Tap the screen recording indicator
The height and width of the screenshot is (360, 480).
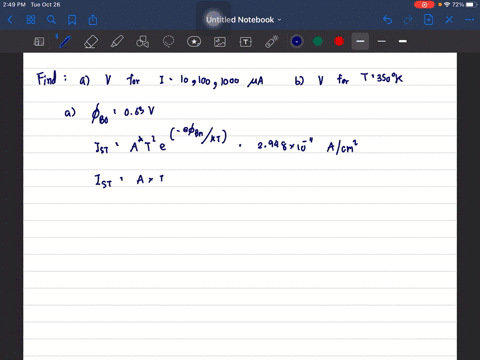coord(424,5)
